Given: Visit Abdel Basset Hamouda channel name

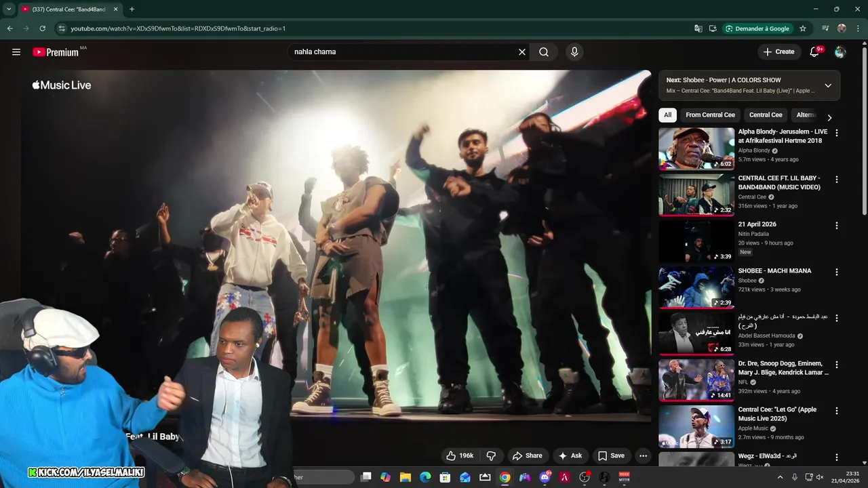Looking at the screenshot, I should click(766, 335).
